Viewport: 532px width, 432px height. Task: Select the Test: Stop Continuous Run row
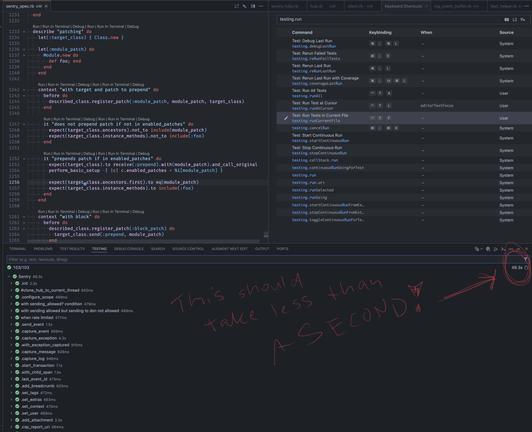click(x=404, y=150)
